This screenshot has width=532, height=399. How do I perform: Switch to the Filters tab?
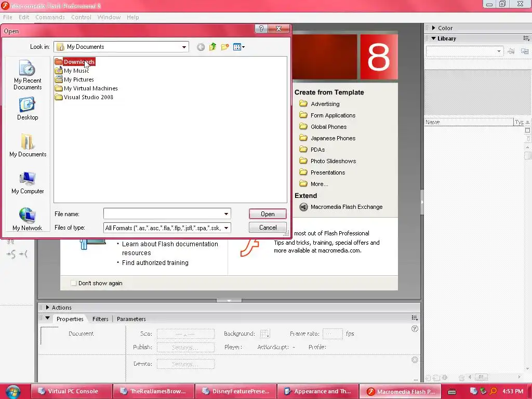tap(100, 319)
